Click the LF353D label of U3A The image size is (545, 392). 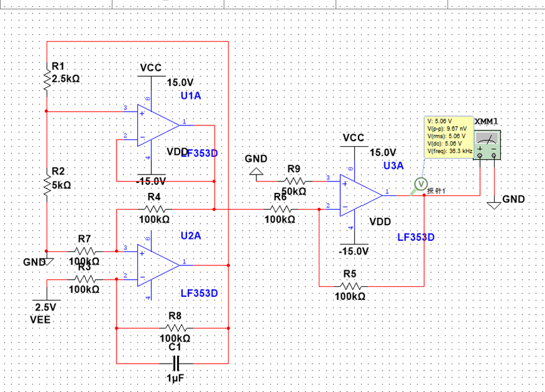(416, 238)
